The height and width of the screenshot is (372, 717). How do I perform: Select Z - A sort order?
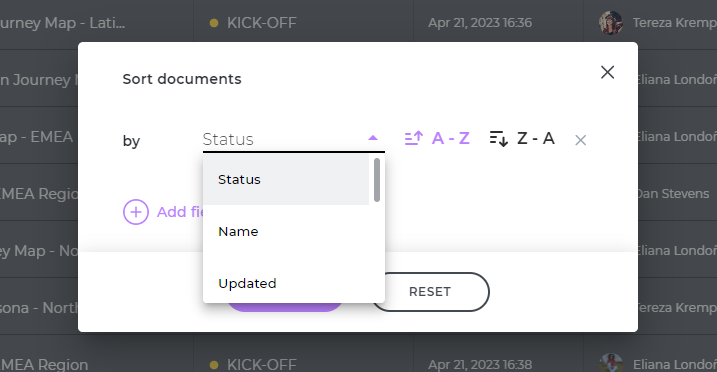coord(536,138)
